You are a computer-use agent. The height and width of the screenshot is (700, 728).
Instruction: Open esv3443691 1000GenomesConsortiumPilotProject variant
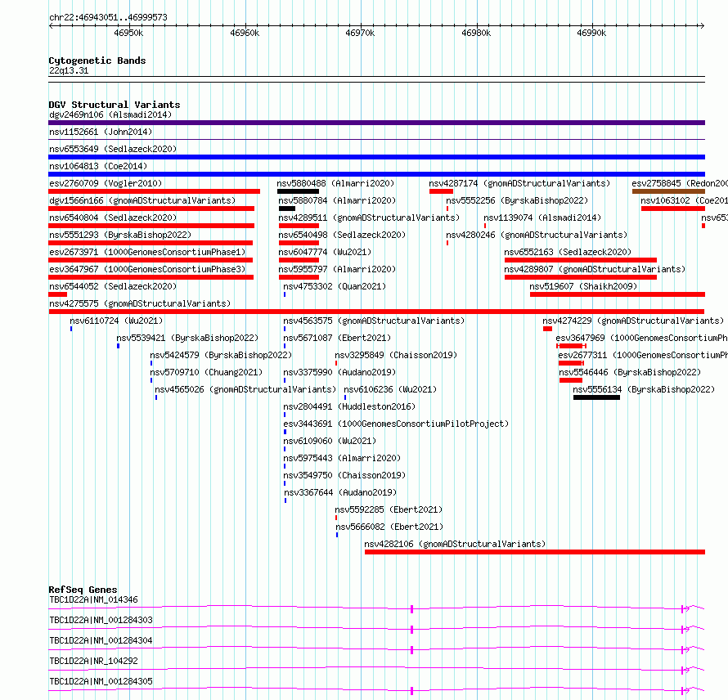(396, 424)
